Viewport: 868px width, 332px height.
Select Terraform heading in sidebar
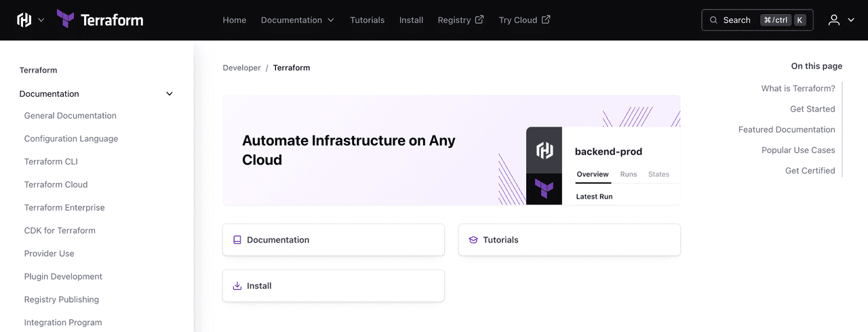tap(38, 70)
